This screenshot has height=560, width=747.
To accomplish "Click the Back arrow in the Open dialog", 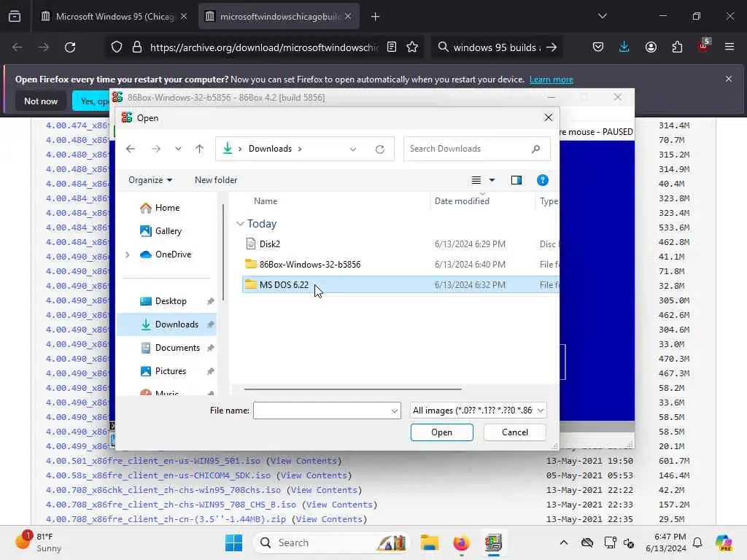I will click(131, 149).
